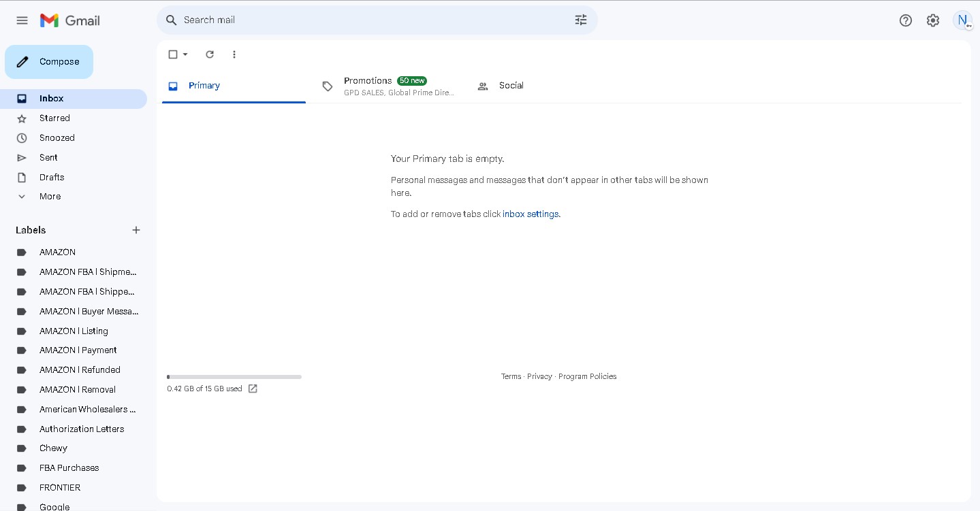Click the Inbox tray icon in sidebar
The image size is (980, 511).
[x=22, y=99]
